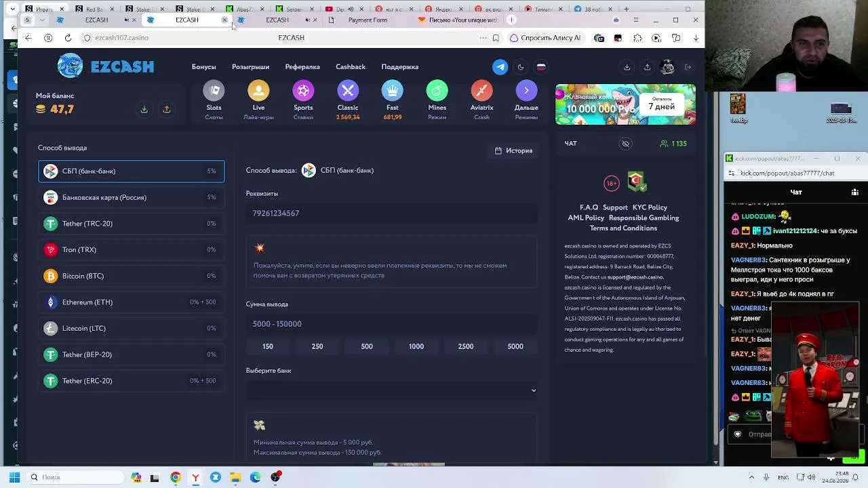Open Google Chrome from the taskbar

click(x=176, y=477)
